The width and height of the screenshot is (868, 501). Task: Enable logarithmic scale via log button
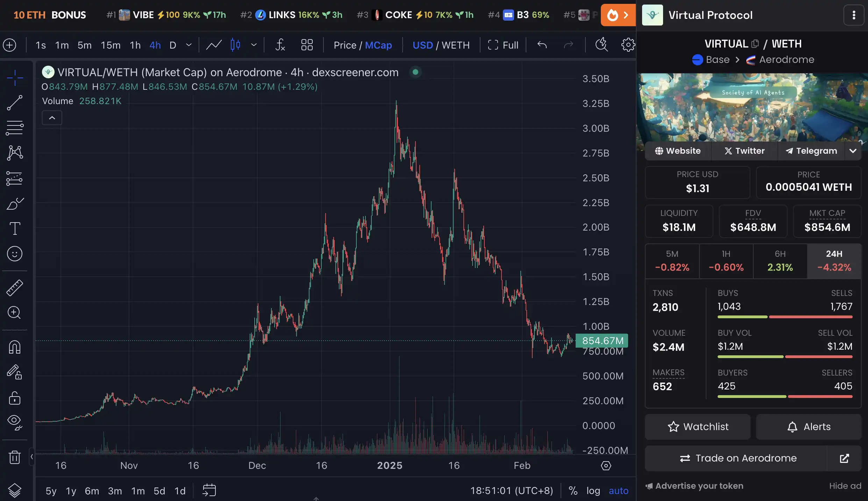[x=593, y=491]
